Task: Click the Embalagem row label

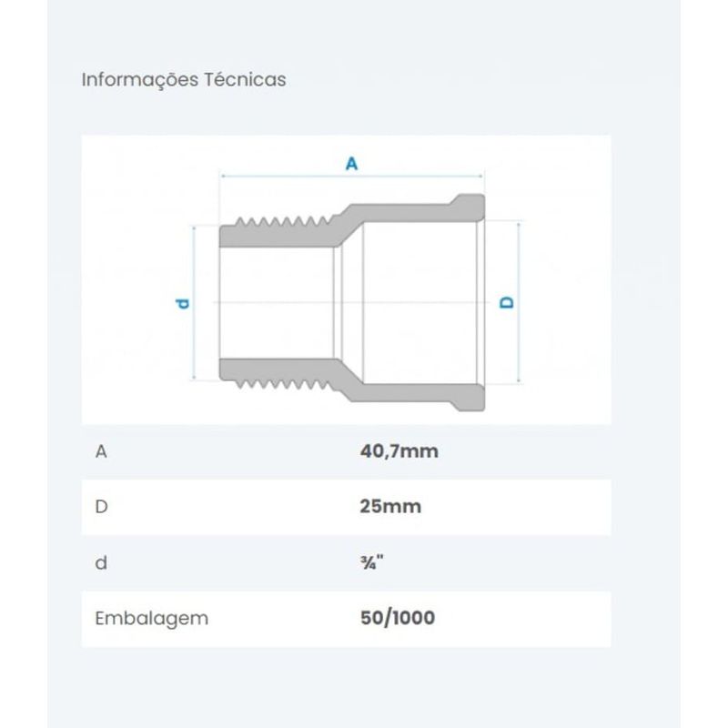Action: pos(152,619)
